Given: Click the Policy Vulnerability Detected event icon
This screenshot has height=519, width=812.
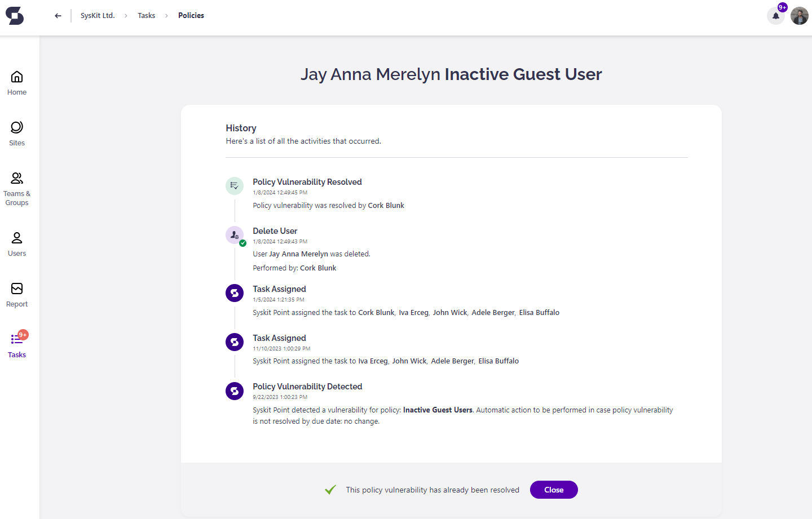Looking at the screenshot, I should pos(235,391).
